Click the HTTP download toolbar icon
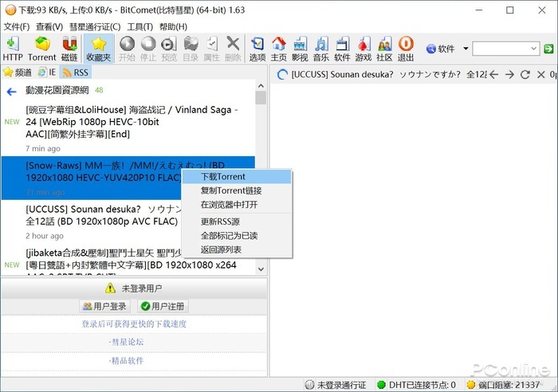Screen dimensions: 558x392 click(x=13, y=49)
